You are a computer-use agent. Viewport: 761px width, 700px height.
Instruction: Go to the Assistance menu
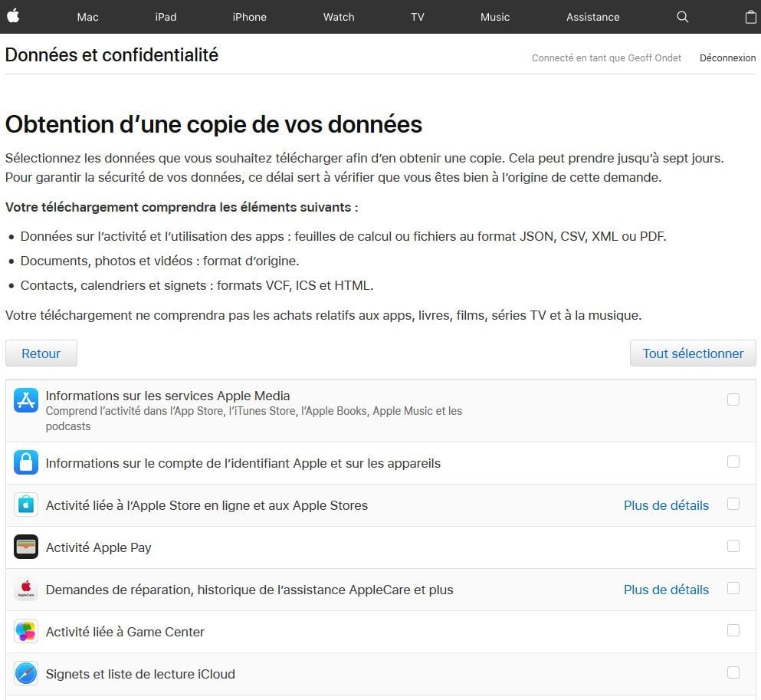pos(592,17)
